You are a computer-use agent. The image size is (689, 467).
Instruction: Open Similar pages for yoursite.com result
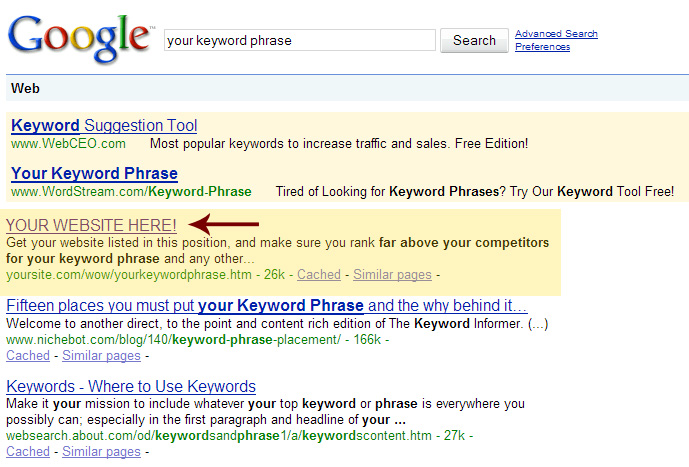click(393, 274)
